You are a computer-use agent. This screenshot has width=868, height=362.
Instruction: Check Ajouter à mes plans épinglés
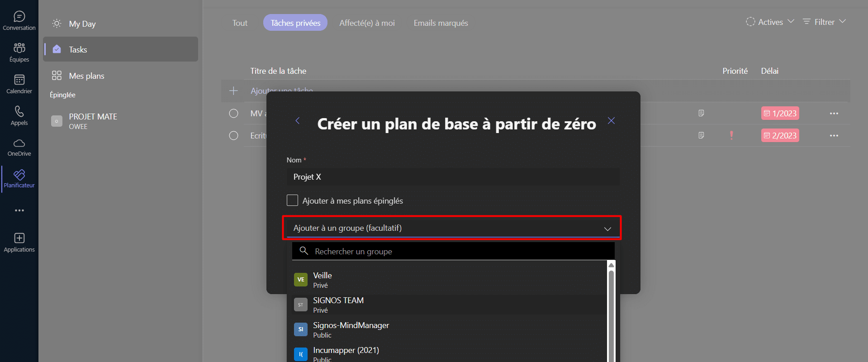(293, 200)
